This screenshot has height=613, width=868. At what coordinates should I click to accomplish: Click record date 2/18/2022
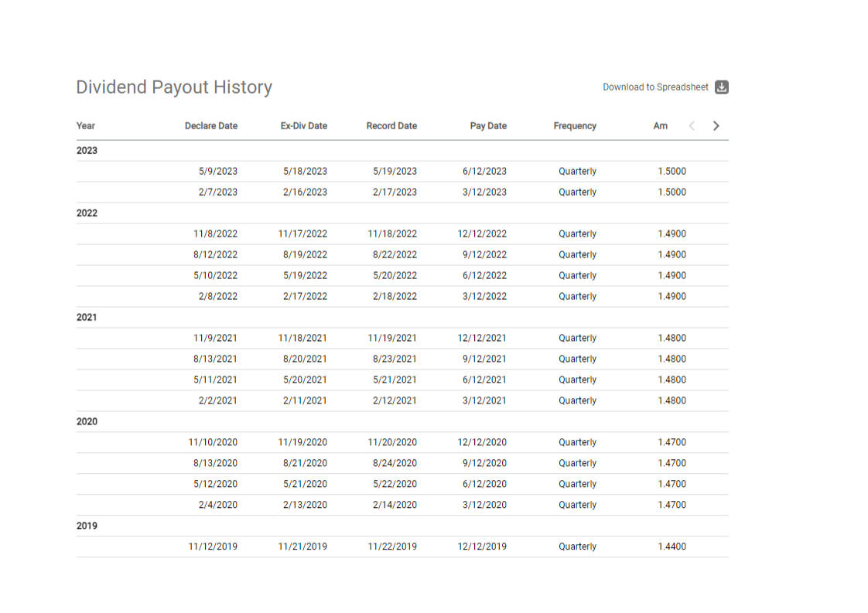(x=395, y=297)
